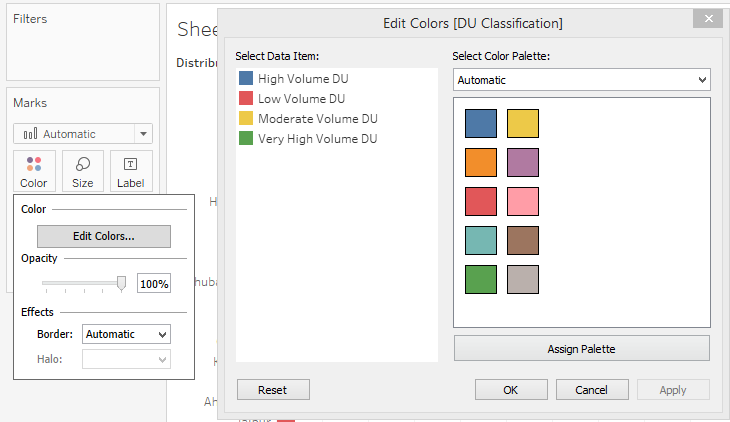Choose the purple palette color swatch
The image size is (730, 422).
click(x=523, y=162)
